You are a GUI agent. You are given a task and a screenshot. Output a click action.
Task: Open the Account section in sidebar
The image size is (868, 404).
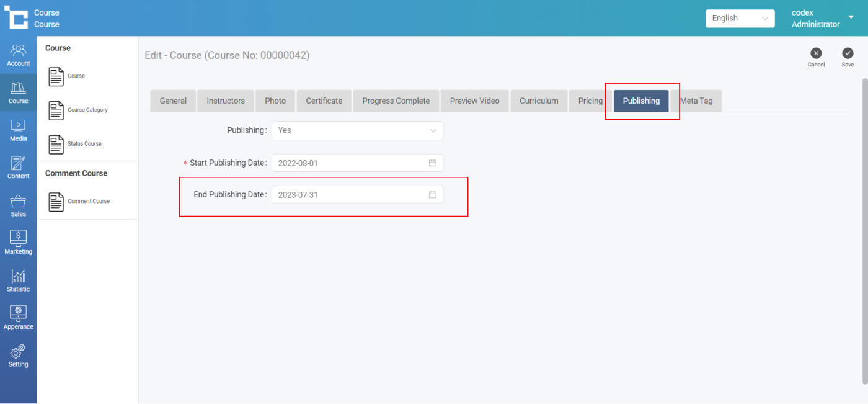coord(18,55)
